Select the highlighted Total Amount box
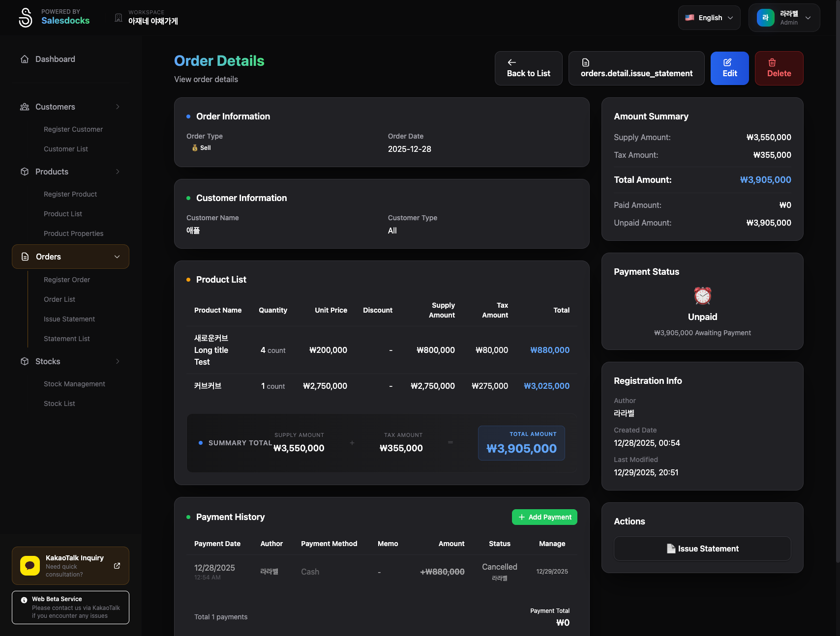Screen dimensions: 840x636 [x=521, y=443]
